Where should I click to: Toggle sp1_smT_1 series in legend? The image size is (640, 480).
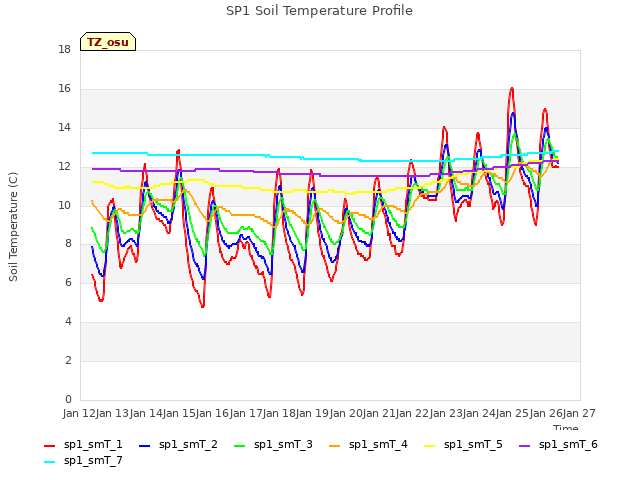pos(83,444)
